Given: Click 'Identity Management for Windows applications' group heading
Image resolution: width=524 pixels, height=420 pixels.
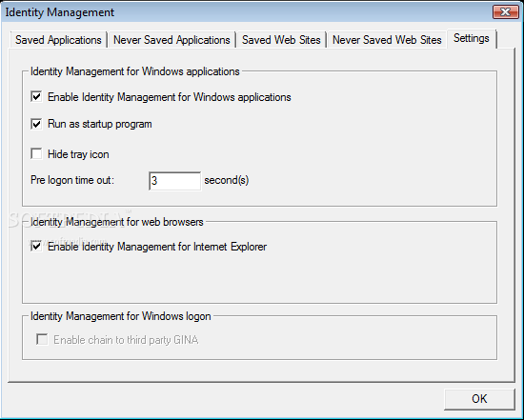Looking at the screenshot, I should tap(135, 71).
